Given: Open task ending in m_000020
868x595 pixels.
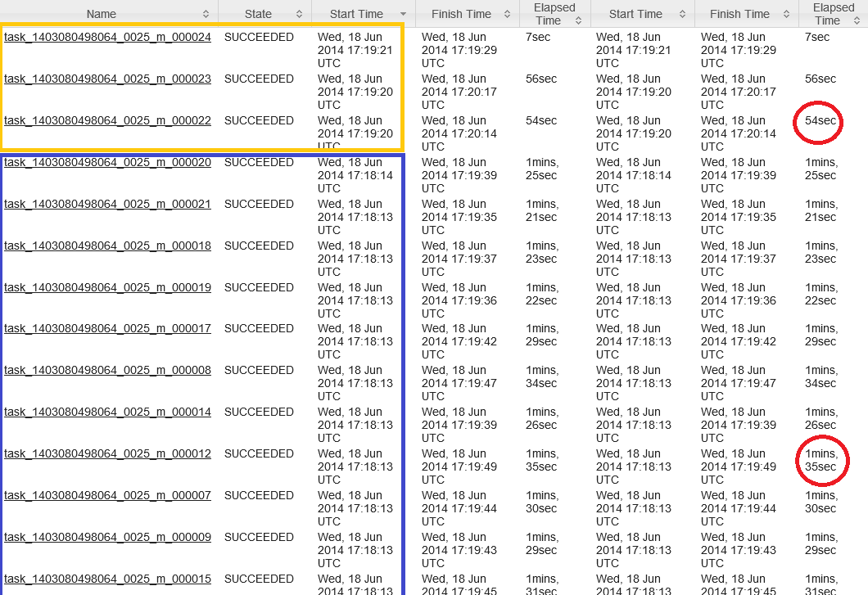Looking at the screenshot, I should click(107, 162).
